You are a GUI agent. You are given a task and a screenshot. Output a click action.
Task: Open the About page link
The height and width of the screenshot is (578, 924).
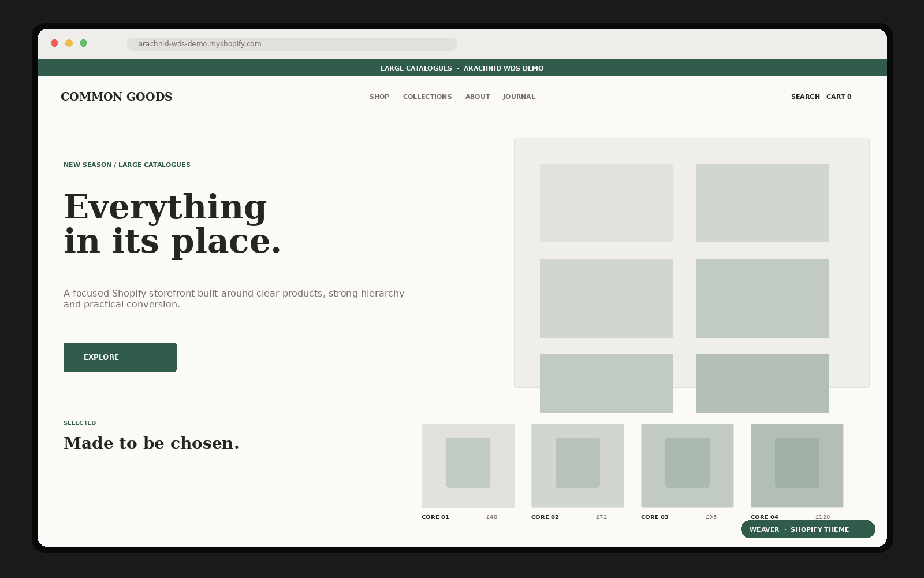tap(478, 97)
